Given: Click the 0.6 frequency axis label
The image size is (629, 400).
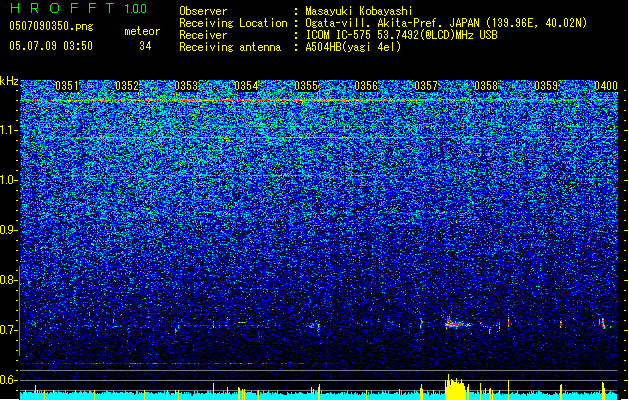Looking at the screenshot, I should pos(8,380).
